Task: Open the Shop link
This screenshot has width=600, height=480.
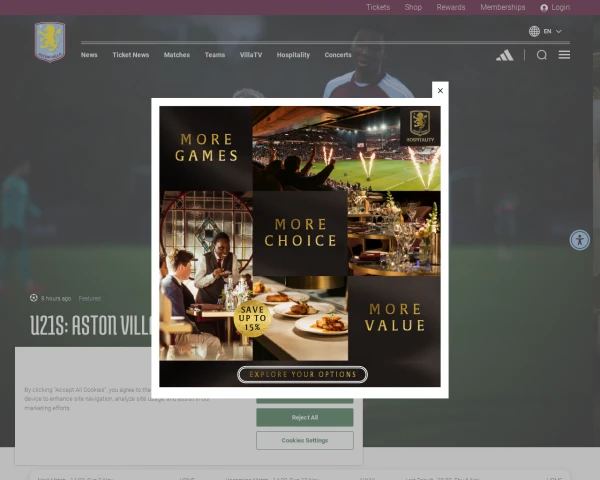Action: (413, 7)
